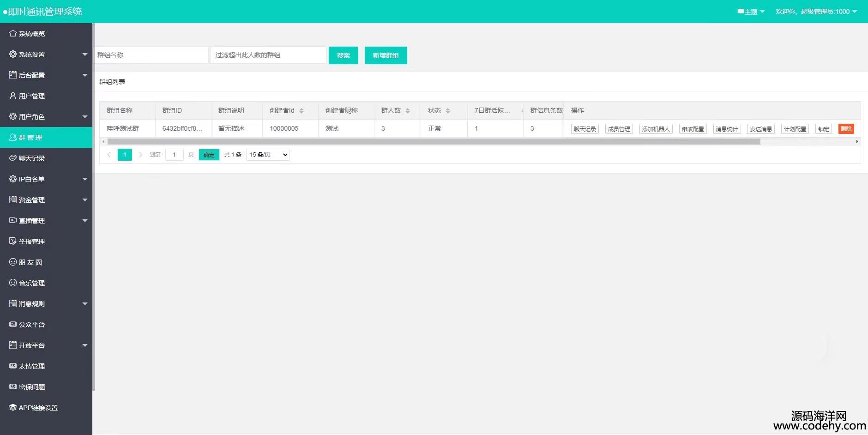Expand the 系统设置 submenu arrow
Screen dimensions: 868x435
84,54
